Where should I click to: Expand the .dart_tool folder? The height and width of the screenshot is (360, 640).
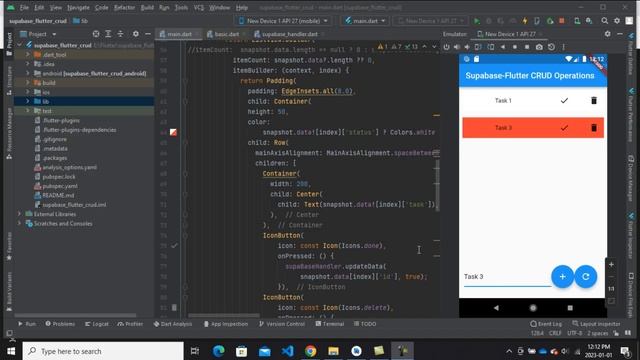(28, 54)
